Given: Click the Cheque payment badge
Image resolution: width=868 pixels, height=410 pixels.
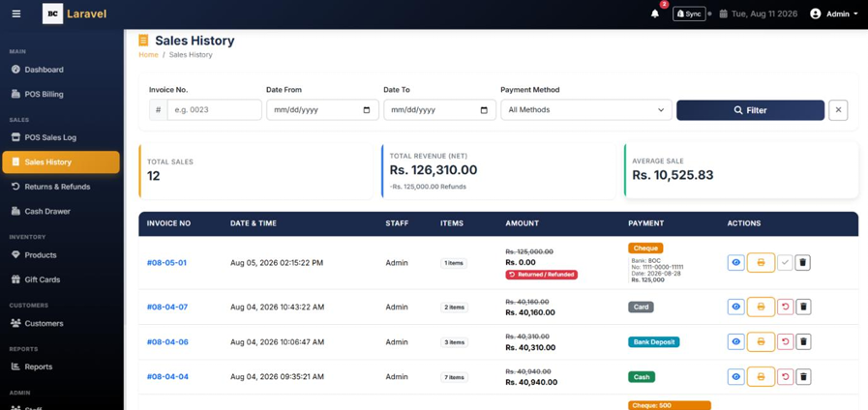Looking at the screenshot, I should click(645, 249).
